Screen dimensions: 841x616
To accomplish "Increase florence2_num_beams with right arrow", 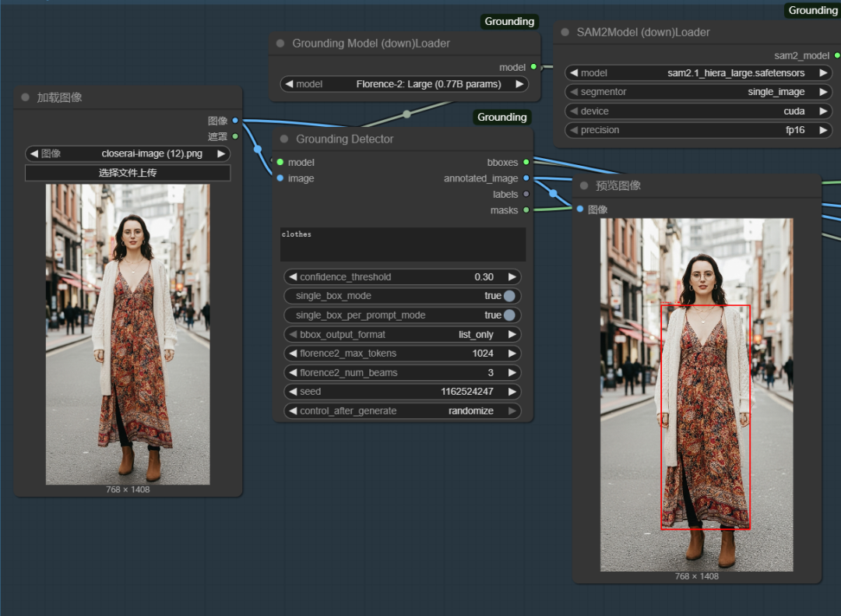I will point(512,373).
